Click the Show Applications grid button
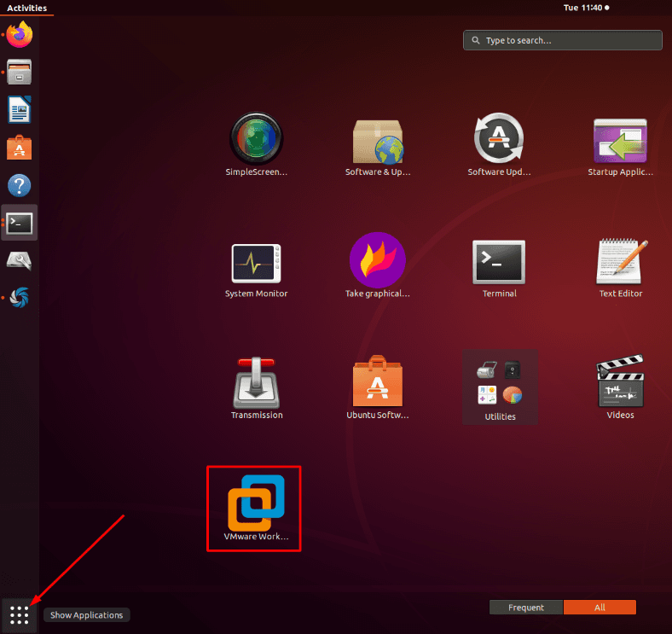The image size is (672, 634). 20,614
